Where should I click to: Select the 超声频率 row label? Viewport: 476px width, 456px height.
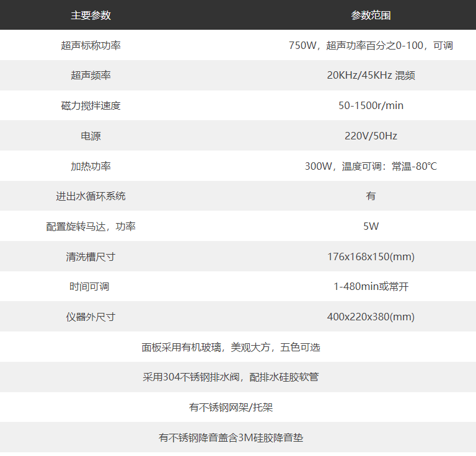point(90,76)
